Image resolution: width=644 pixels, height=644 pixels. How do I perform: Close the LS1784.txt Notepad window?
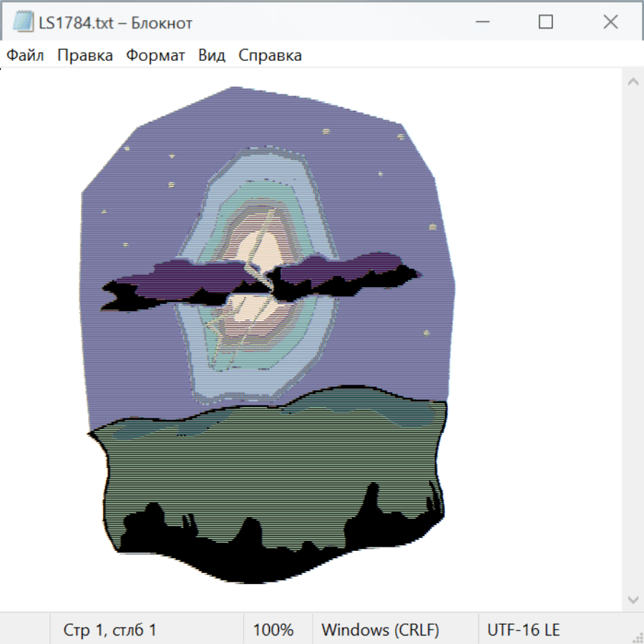[x=610, y=22]
